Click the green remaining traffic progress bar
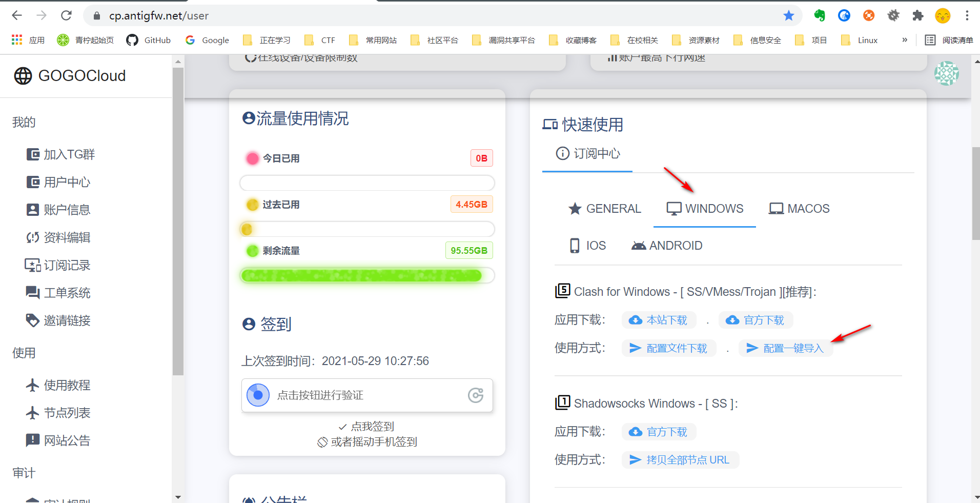 point(362,276)
